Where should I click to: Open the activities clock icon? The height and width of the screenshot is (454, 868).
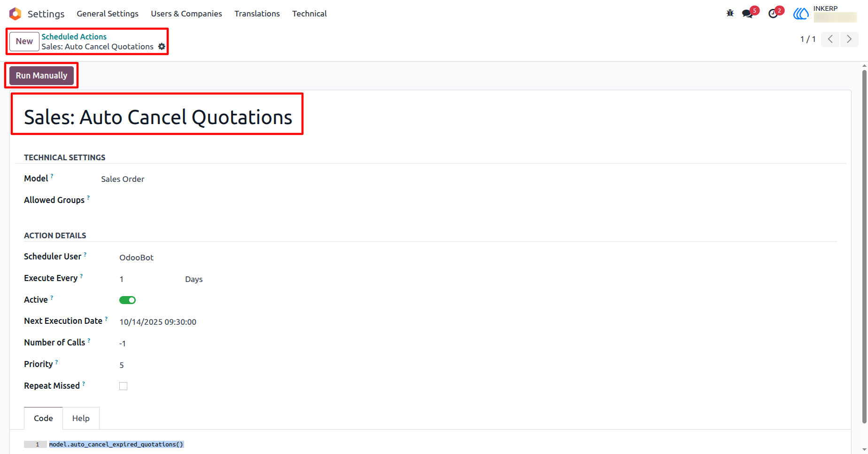tap(773, 14)
